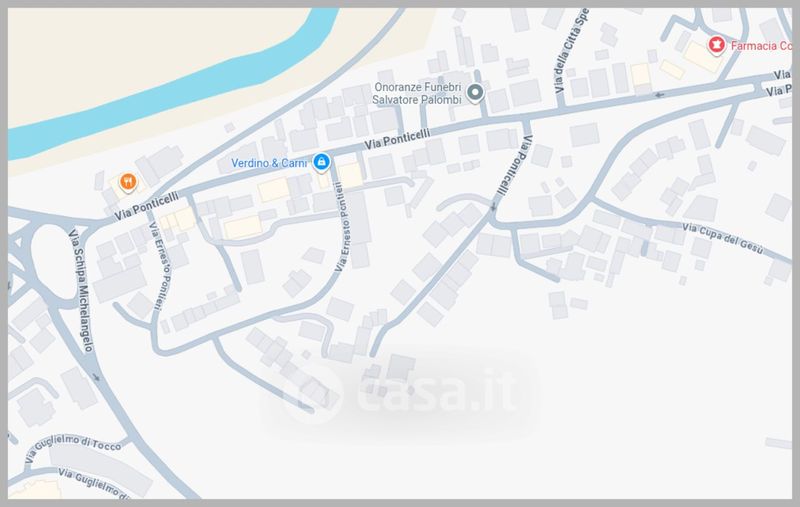The image size is (800, 507).
Task: Click the Via Ernesto Pontieri label beside the shop
Action: 343,226
